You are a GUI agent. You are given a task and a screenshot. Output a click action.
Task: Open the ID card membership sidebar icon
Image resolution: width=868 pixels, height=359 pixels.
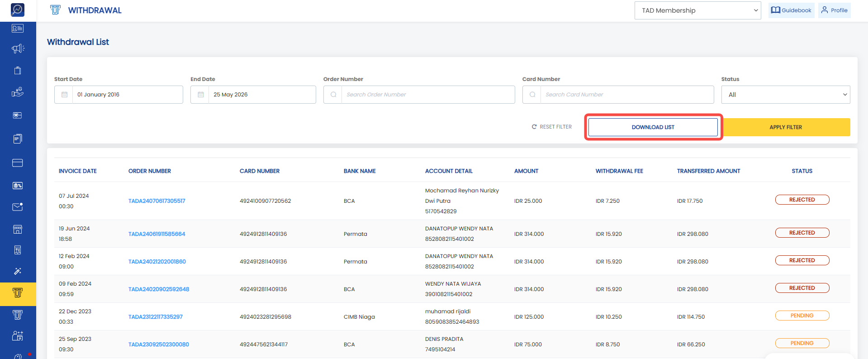coord(18,29)
